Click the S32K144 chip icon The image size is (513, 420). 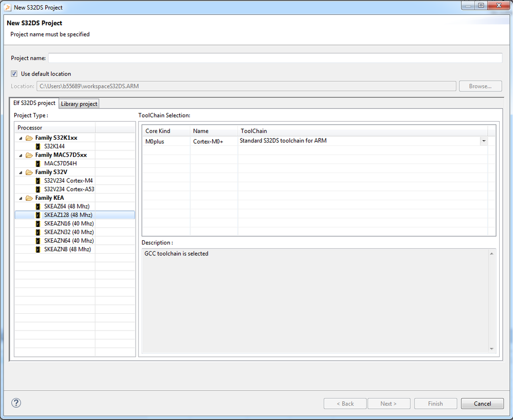point(38,146)
